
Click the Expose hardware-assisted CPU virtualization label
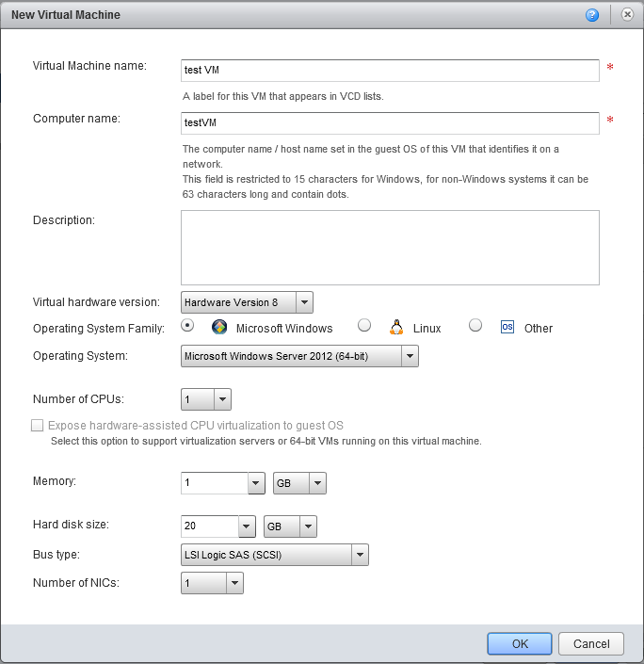(x=196, y=425)
